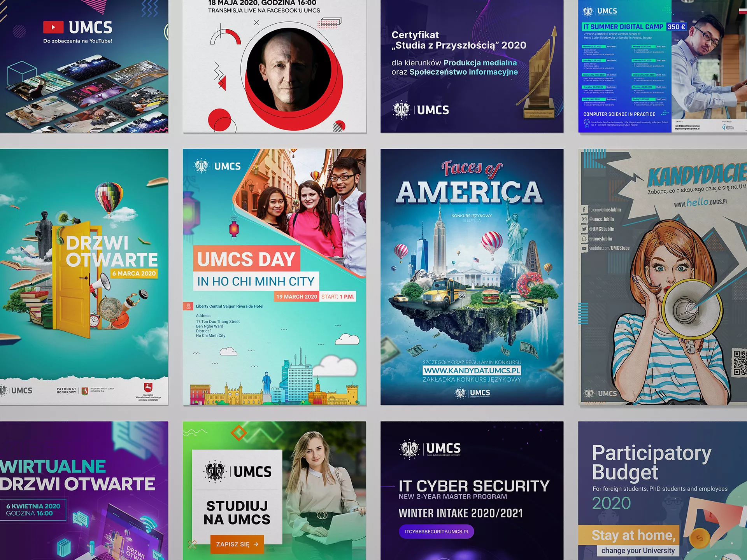Viewport: 747px width, 560px height.
Task: Click the Facebook icon next to fb.com/umcslublin
Action: [584, 210]
